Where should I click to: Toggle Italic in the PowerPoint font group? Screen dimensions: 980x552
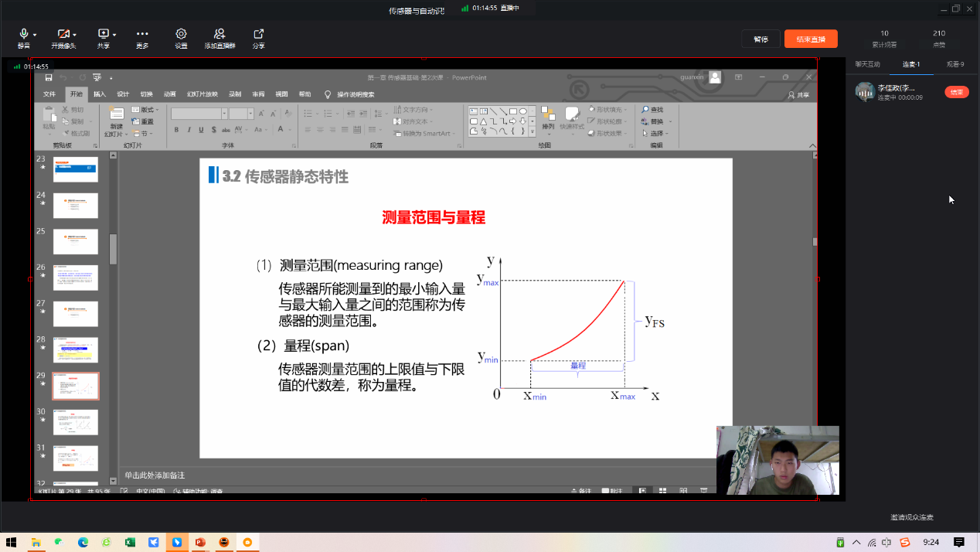click(x=189, y=130)
